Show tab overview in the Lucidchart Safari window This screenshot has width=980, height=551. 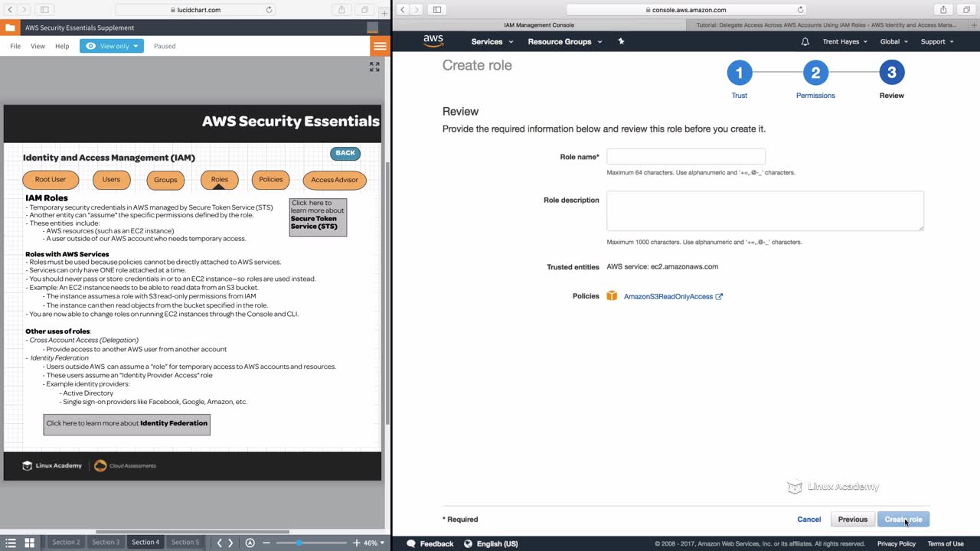coord(364,10)
